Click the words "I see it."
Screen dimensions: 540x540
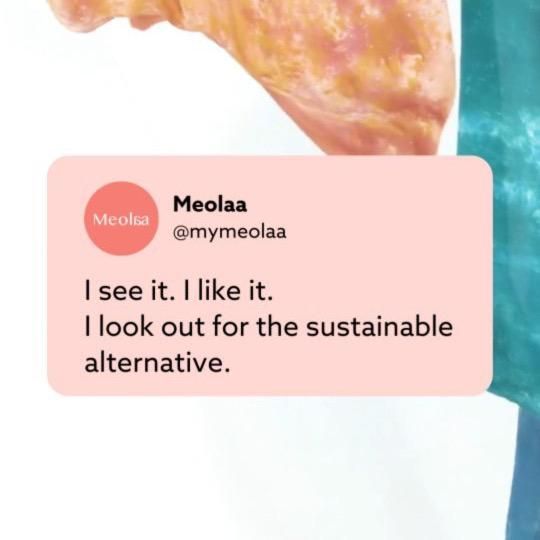(129, 291)
